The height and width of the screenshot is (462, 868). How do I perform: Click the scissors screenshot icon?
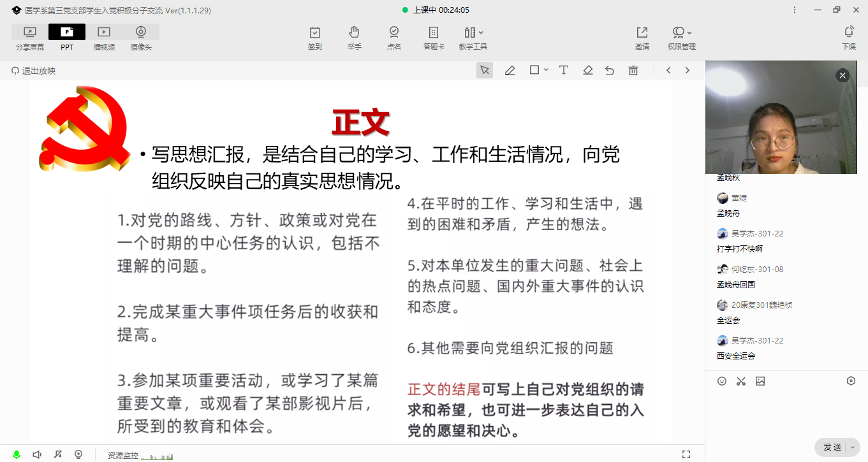pyautogui.click(x=741, y=381)
